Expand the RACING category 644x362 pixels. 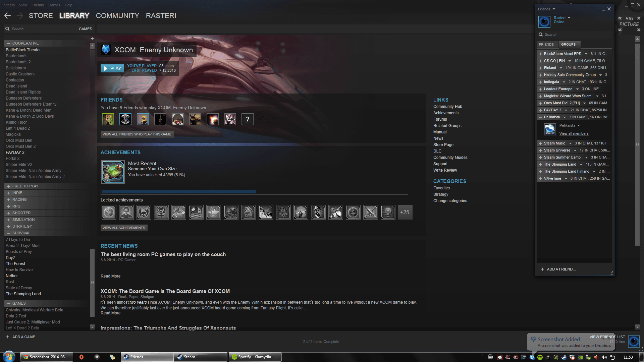point(9,199)
